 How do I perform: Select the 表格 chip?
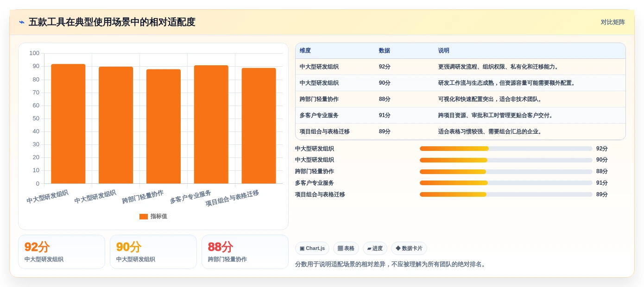[346, 249]
